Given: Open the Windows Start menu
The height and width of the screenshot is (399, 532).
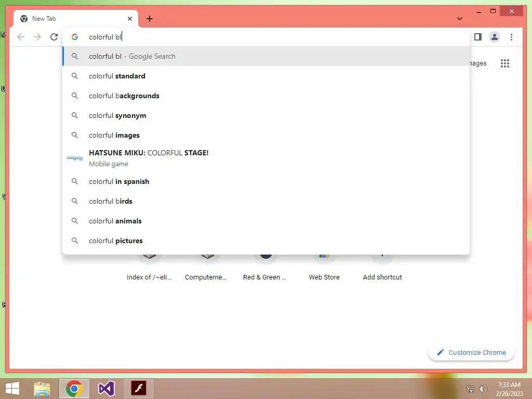Looking at the screenshot, I should tap(12, 389).
